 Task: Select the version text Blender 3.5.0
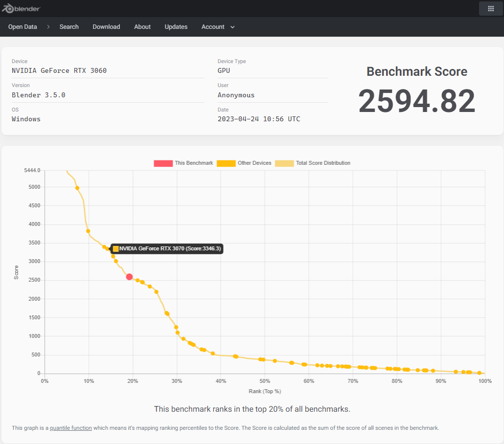(39, 95)
